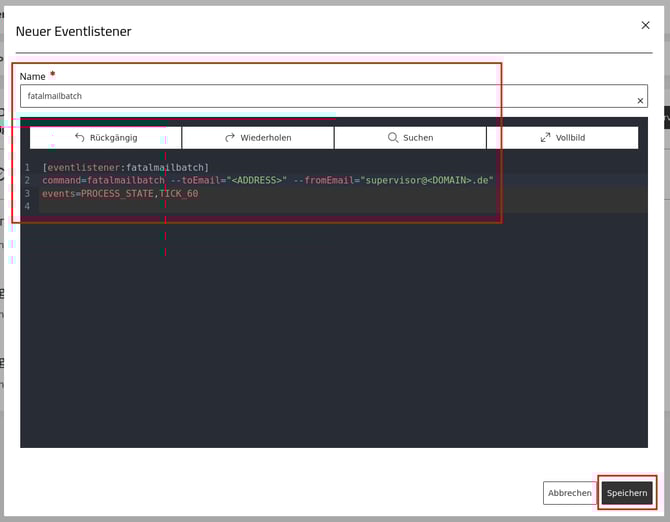The width and height of the screenshot is (670, 522).
Task: Click the --fromEmail supervisor address string
Action: [427, 180]
